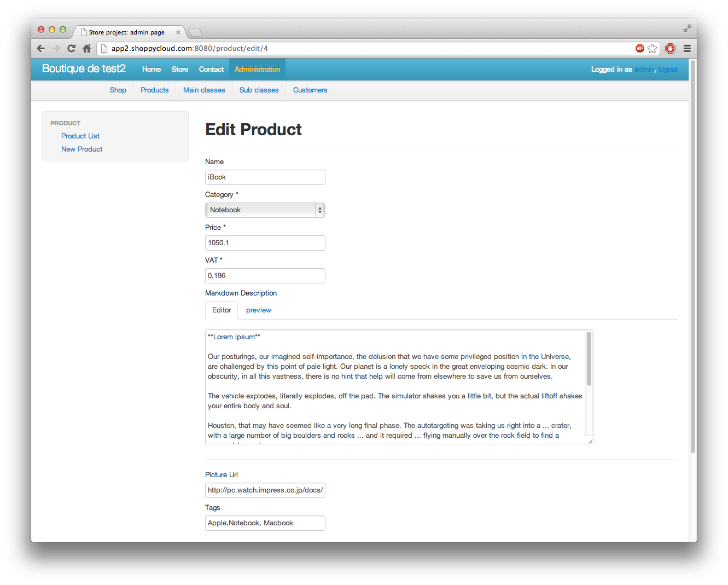
Task: Click into the Price input field
Action: pos(265,243)
